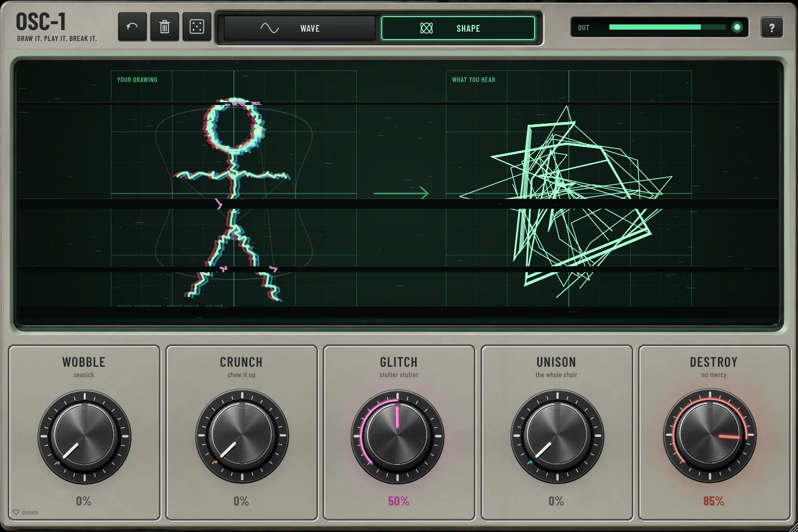
Task: Open help with the question mark button
Action: click(772, 28)
